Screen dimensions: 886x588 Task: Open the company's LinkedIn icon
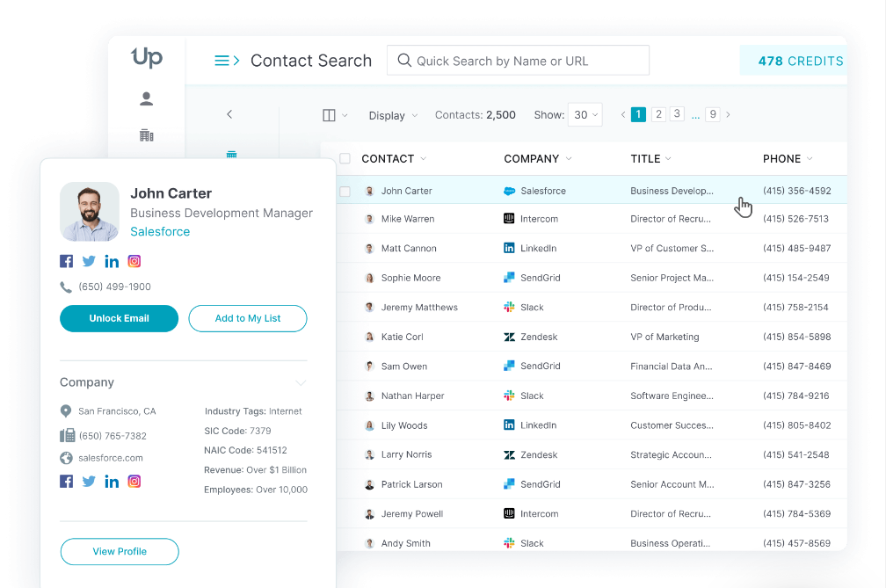coord(112,482)
